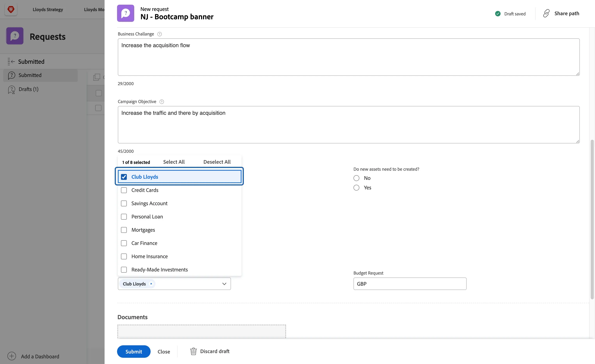This screenshot has width=595, height=364.
Task: Check the Savings Account option
Action: pyautogui.click(x=124, y=203)
